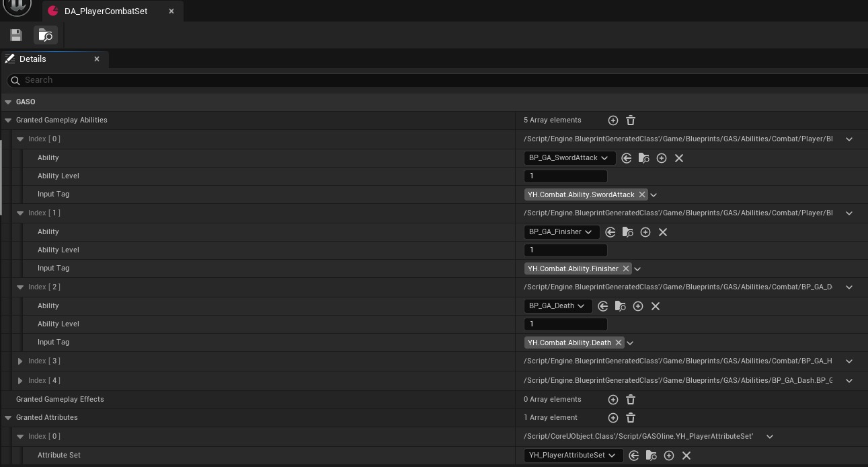Use selected asset for BP_GA_SwordAttack ability

coord(627,158)
